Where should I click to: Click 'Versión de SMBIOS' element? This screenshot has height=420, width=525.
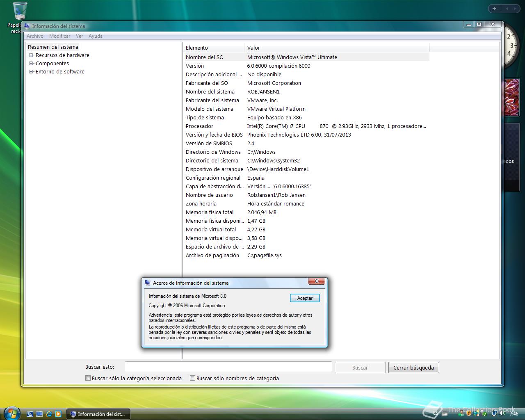coord(209,143)
